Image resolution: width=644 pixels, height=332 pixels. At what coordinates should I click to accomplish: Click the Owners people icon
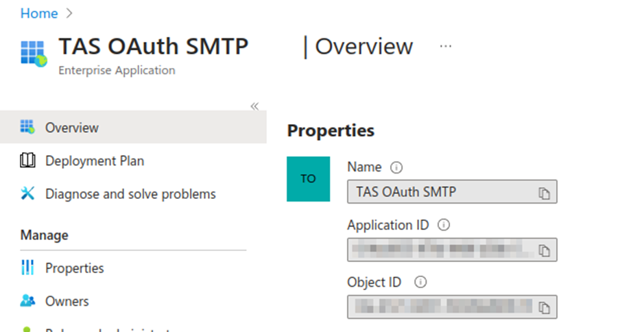point(27,301)
